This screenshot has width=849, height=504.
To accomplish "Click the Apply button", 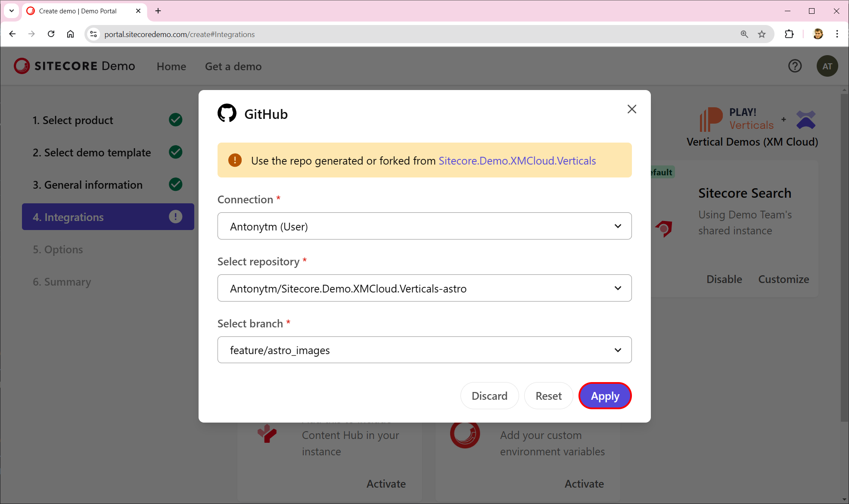I will click(x=605, y=395).
